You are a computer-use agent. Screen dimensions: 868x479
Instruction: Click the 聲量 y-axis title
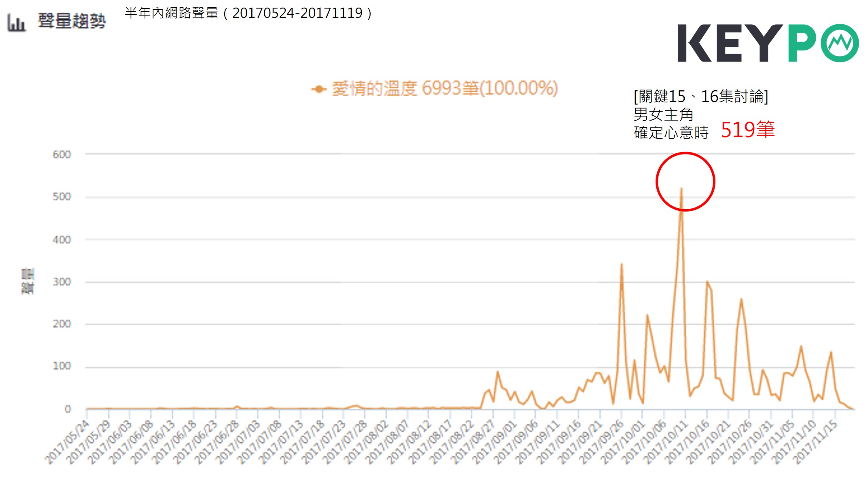[x=28, y=281]
